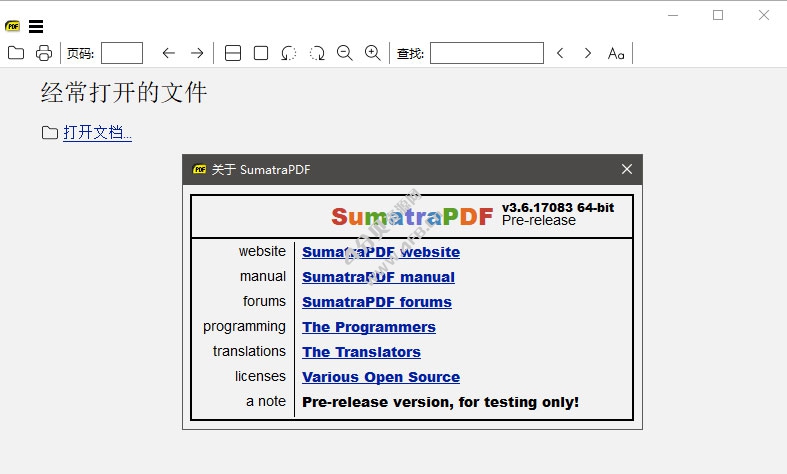Zoom out with the magnifier minus icon
This screenshot has height=474, width=787.
344,53
